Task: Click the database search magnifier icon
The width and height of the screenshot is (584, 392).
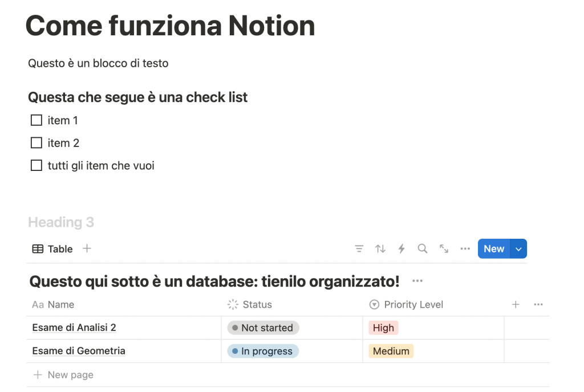Action: coord(423,249)
